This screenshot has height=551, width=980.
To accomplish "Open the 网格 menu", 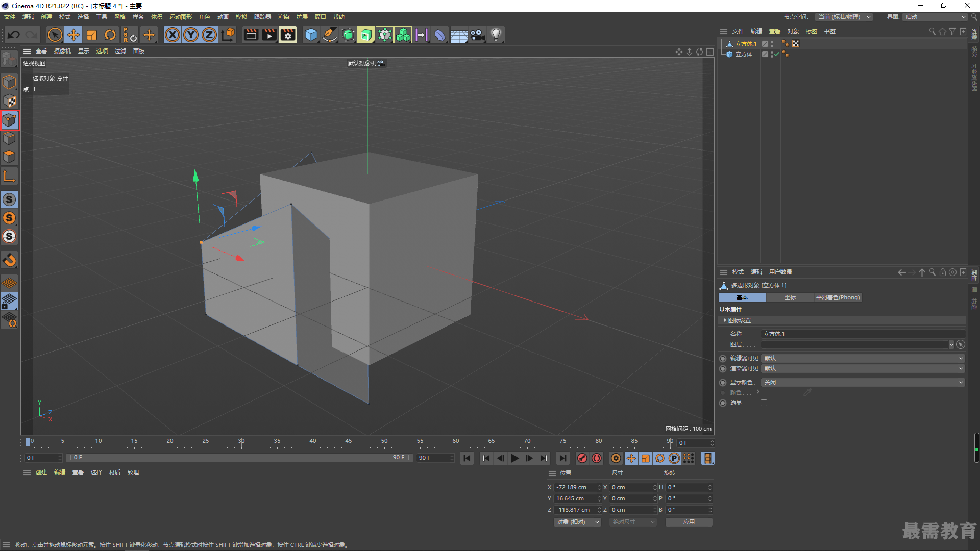I will [120, 17].
